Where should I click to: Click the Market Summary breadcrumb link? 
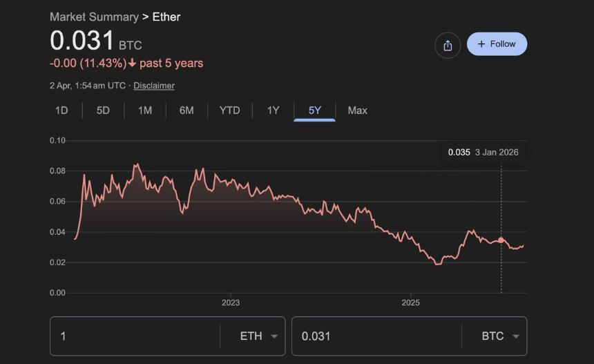coord(94,17)
